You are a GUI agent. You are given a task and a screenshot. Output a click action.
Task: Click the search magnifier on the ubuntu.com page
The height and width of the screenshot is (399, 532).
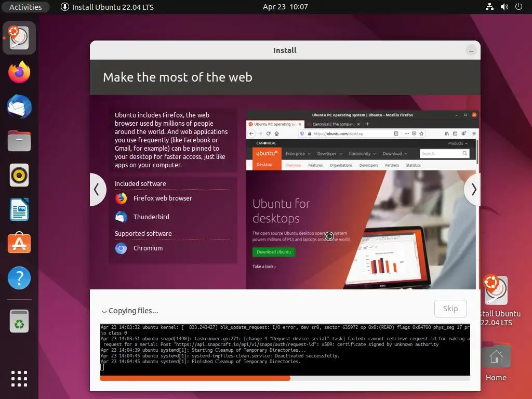[x=464, y=153]
